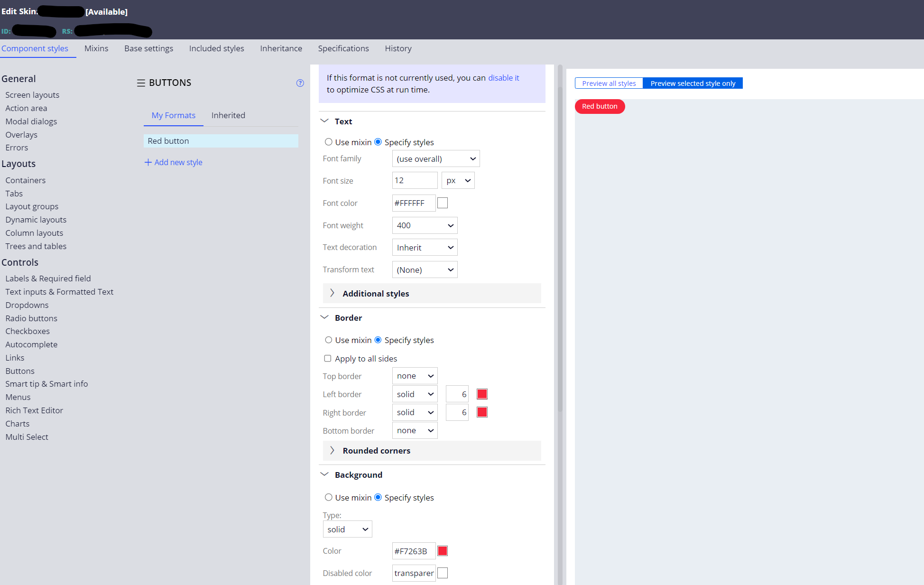Screen dimensions: 924x585
Task: Open Modal dialogs component
Action: pos(31,121)
